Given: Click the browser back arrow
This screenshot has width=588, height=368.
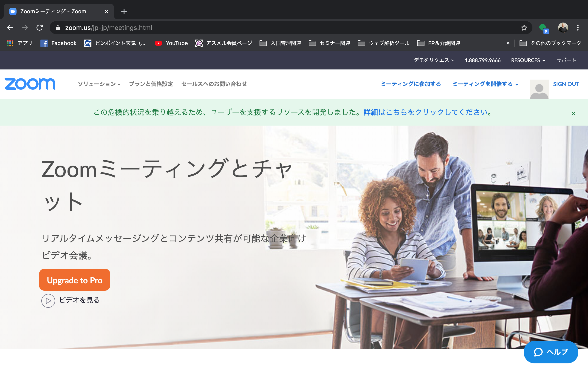Looking at the screenshot, I should tap(10, 28).
